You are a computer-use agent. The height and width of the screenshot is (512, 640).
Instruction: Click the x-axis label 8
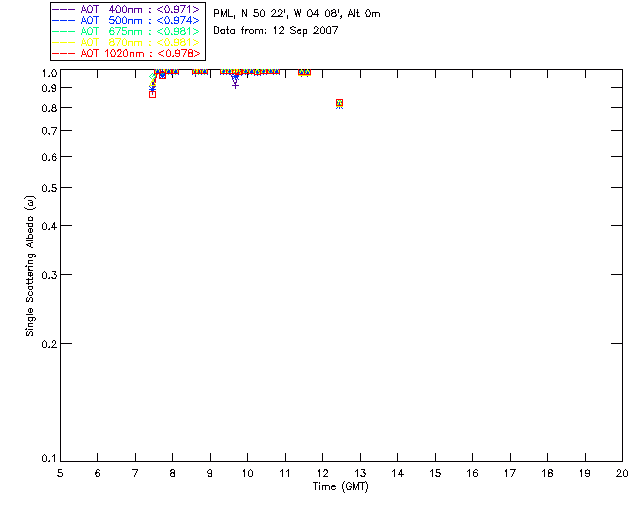(173, 473)
